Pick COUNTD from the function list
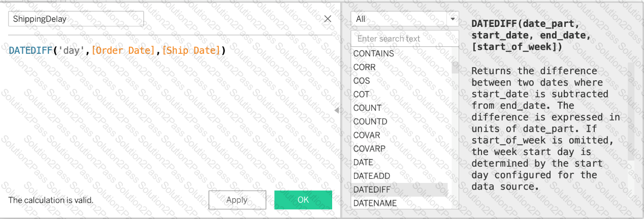644x219 pixels. (x=370, y=122)
